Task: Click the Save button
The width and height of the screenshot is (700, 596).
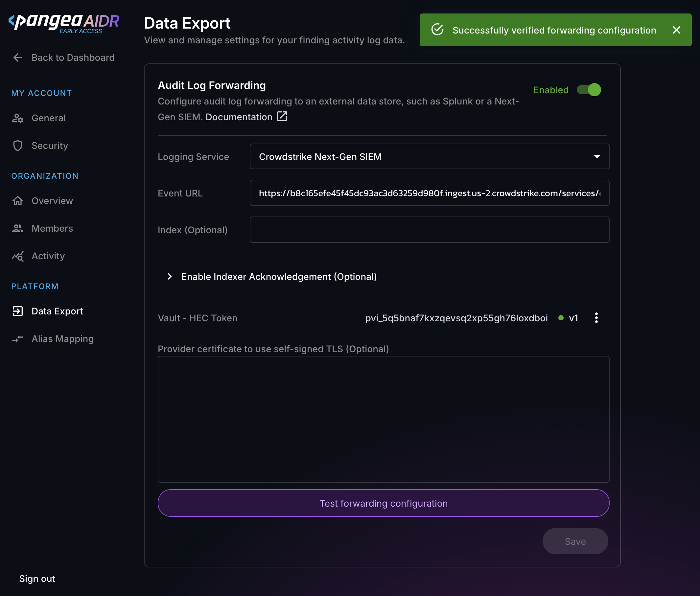Action: 575,541
